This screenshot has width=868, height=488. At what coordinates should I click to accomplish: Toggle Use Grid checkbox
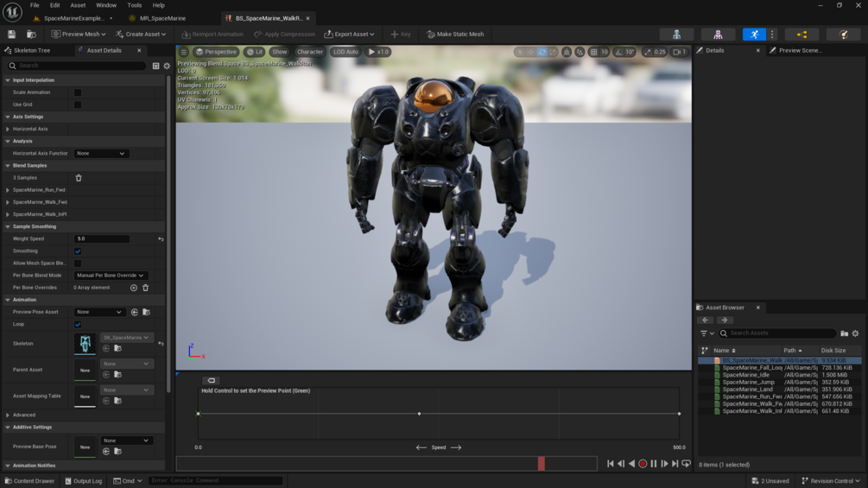pos(78,105)
